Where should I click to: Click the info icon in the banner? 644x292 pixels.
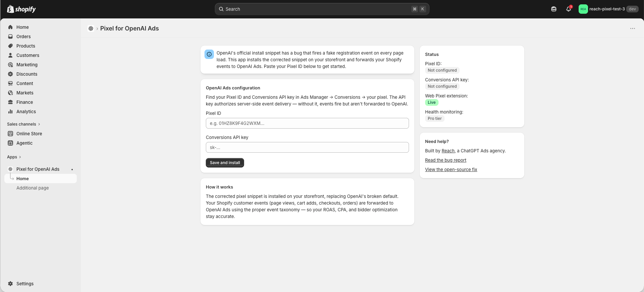(x=209, y=54)
